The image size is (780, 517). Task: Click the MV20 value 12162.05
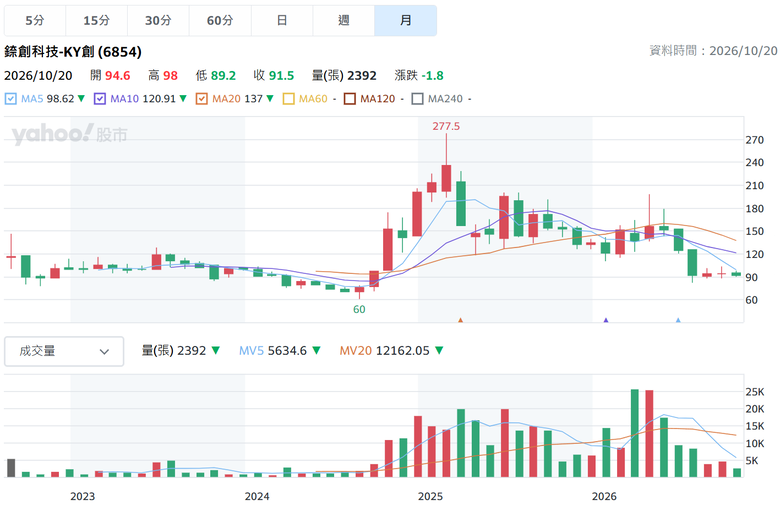tap(402, 351)
